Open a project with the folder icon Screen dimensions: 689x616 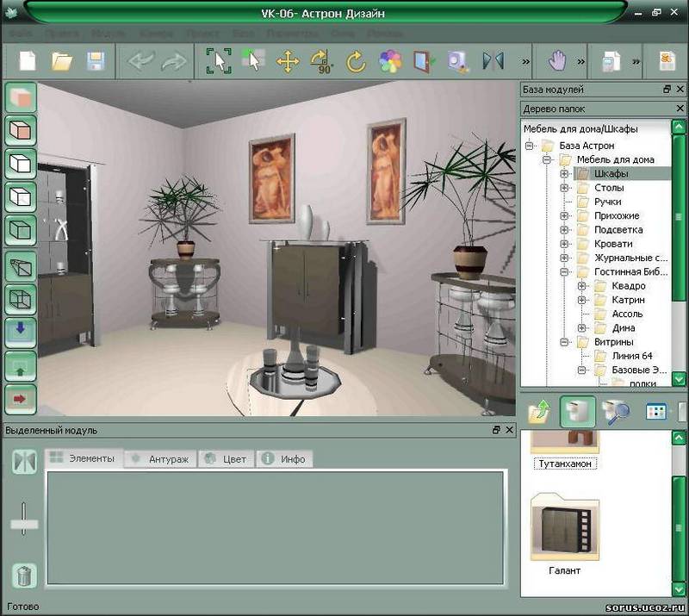click(x=62, y=61)
